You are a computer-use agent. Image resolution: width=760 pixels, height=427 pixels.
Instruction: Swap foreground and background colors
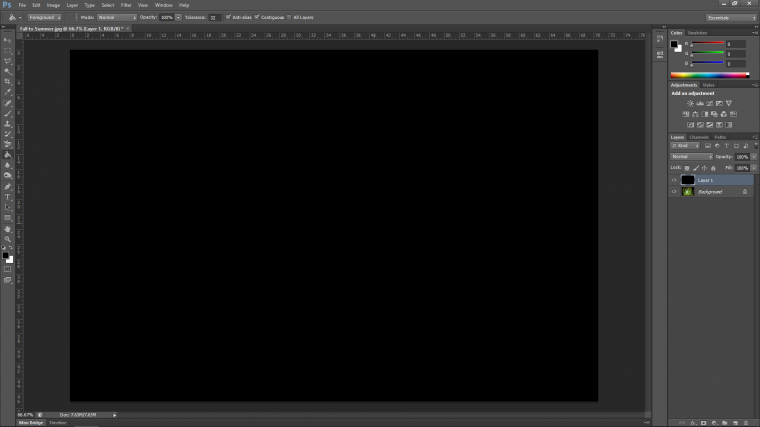11,248
